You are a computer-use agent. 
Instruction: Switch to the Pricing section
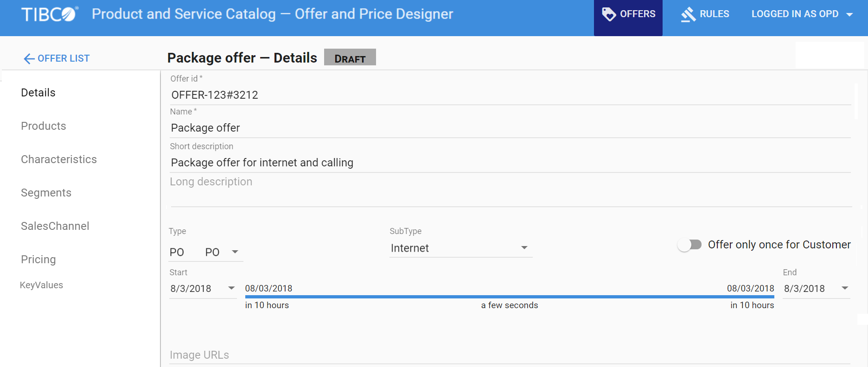[x=38, y=259]
